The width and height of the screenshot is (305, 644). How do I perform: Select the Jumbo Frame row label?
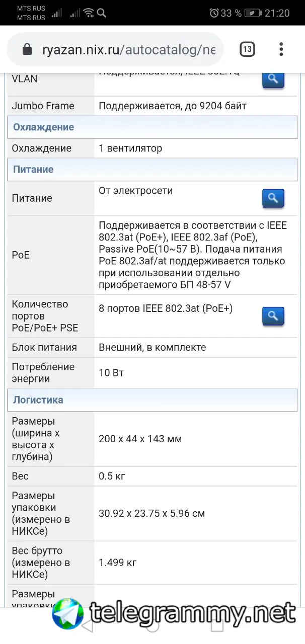43,106
